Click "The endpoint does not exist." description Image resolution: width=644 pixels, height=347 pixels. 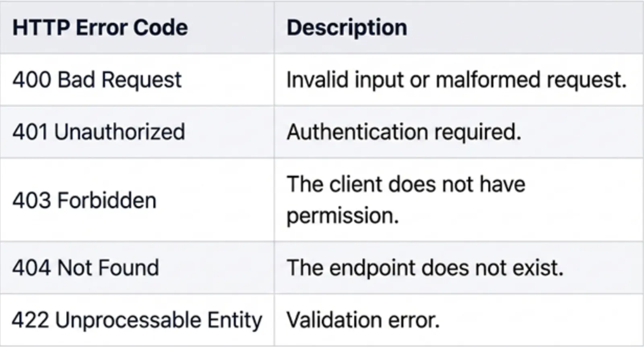pos(425,268)
